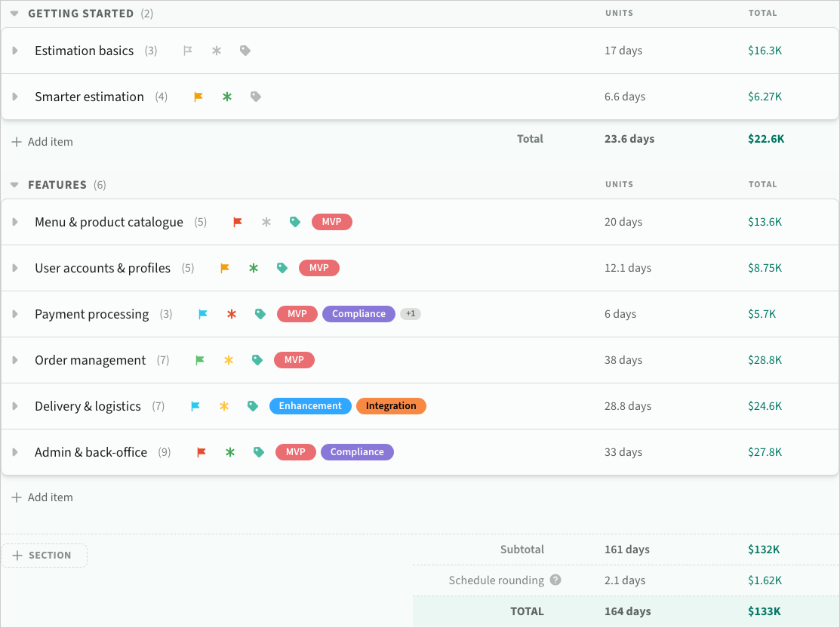This screenshot has width=840, height=628.
Task: Click the green asterisk on Smarter estimation
Action: [227, 97]
